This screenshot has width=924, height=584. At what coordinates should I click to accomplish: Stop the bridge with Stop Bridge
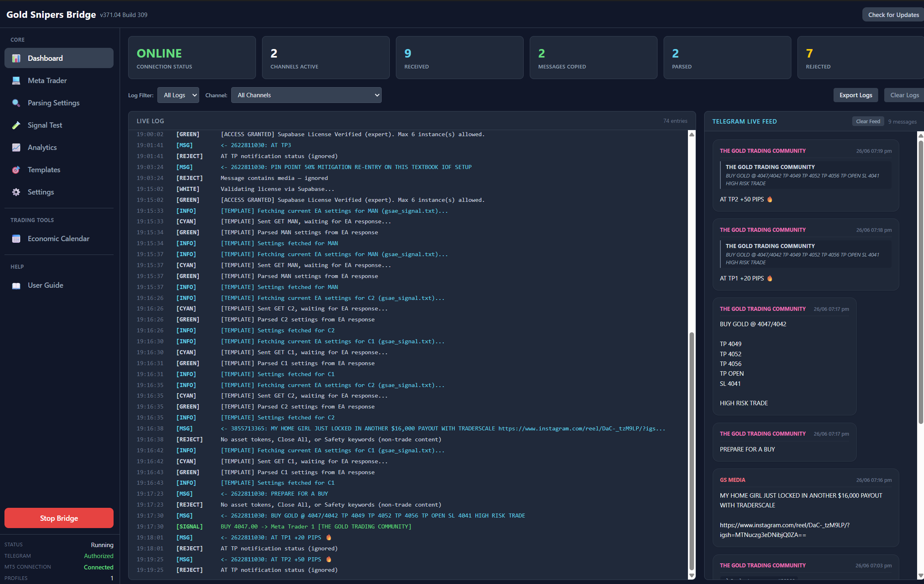click(59, 518)
